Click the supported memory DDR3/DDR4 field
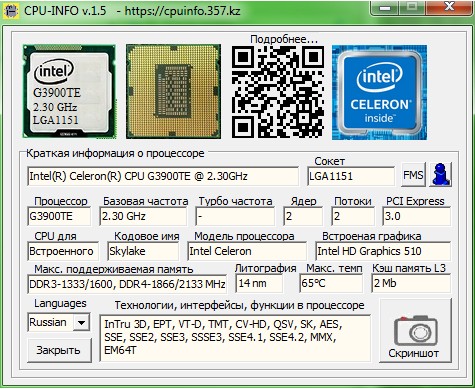475x389 pixels. coord(127,284)
